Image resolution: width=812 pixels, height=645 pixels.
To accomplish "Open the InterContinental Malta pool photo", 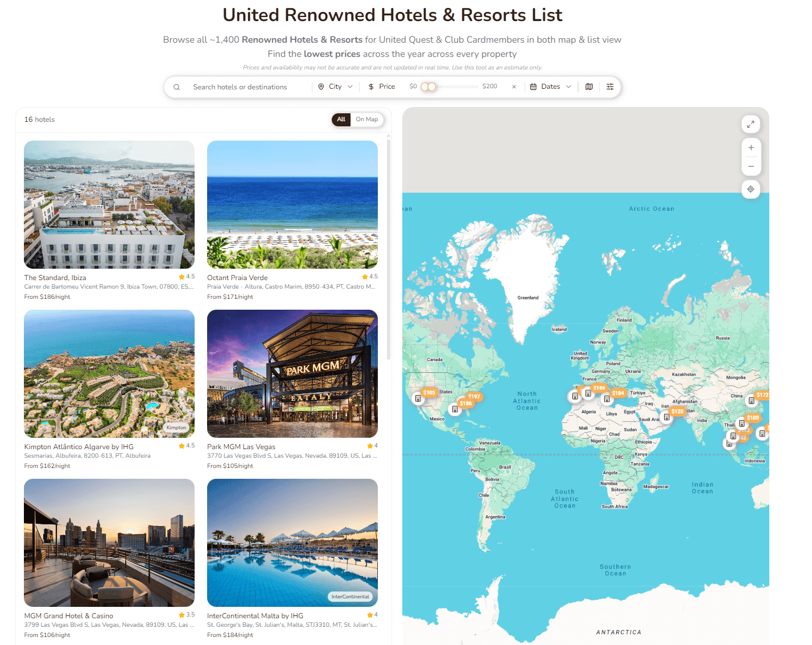I will click(292, 543).
